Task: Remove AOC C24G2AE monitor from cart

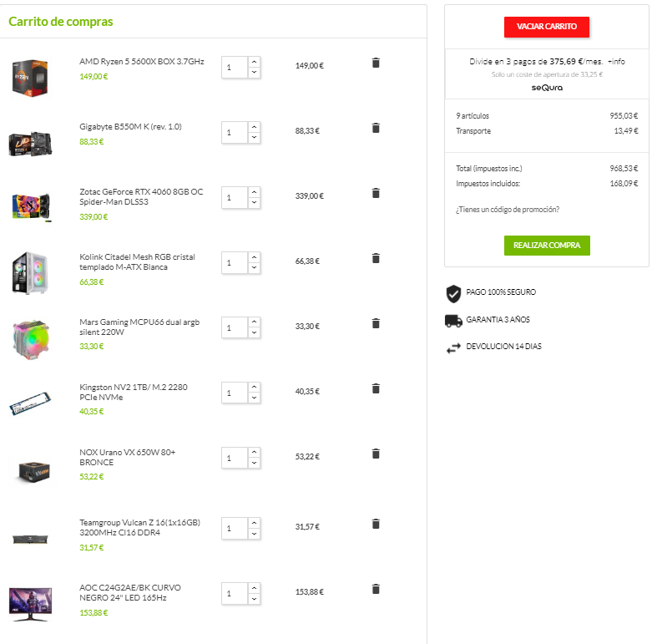Action: [376, 589]
